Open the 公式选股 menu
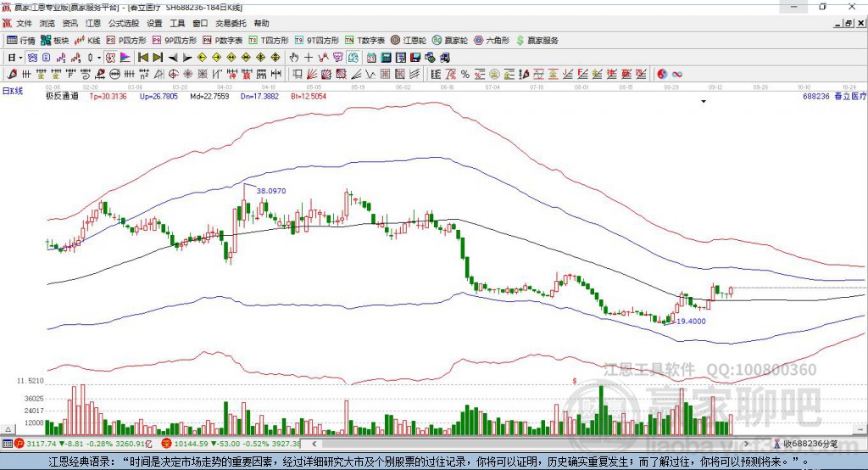The image size is (868, 470). pos(124,23)
